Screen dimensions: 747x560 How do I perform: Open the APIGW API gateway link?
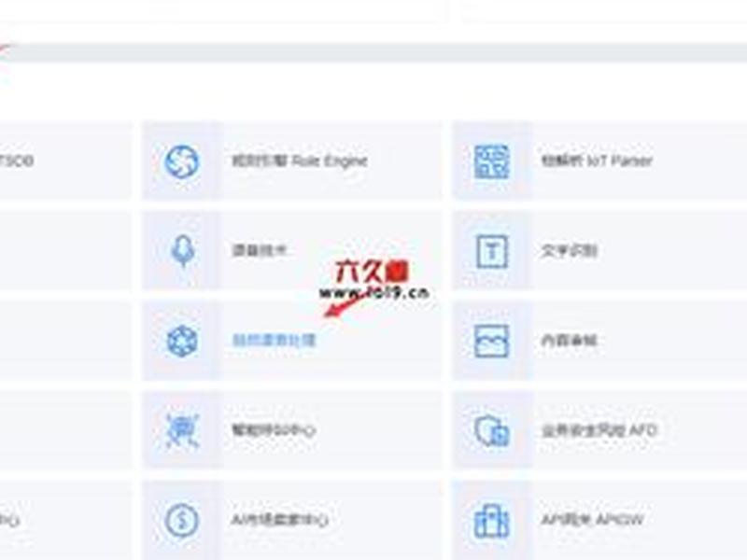[592, 520]
